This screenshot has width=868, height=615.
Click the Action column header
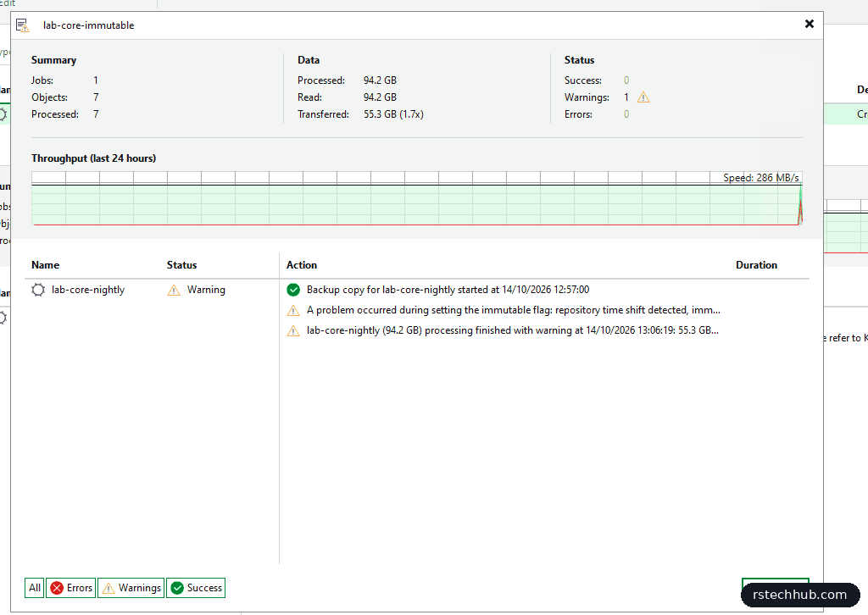coord(302,265)
